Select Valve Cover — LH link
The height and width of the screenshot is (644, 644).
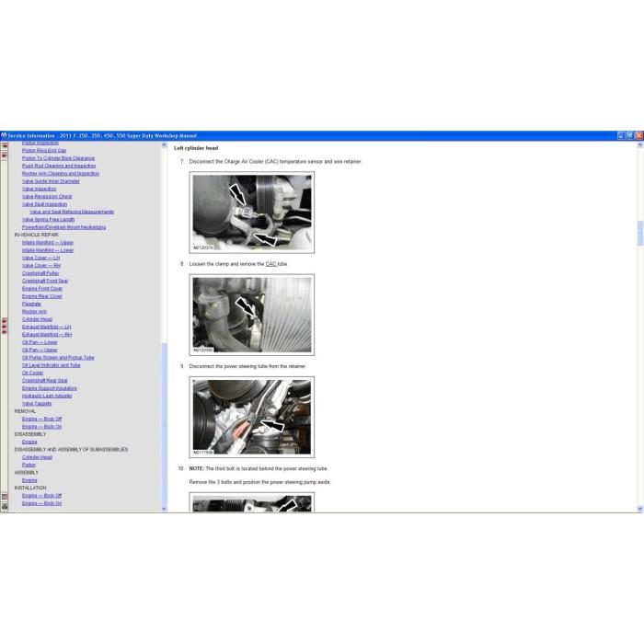tap(41, 258)
